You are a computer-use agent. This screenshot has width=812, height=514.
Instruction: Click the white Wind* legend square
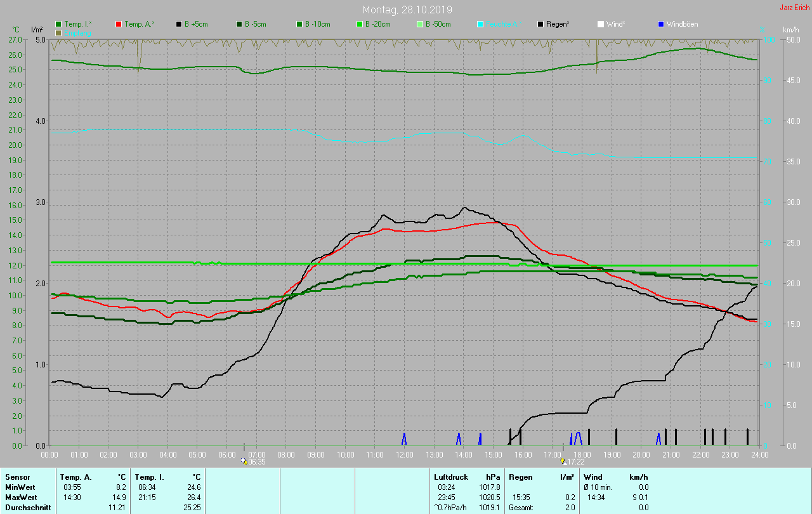[x=601, y=24]
